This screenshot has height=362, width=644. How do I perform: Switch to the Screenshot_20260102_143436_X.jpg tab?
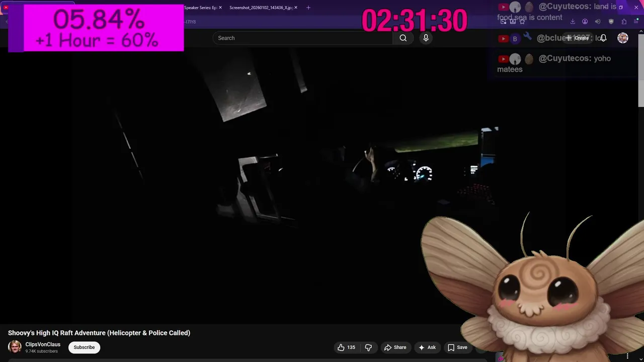(261, 8)
